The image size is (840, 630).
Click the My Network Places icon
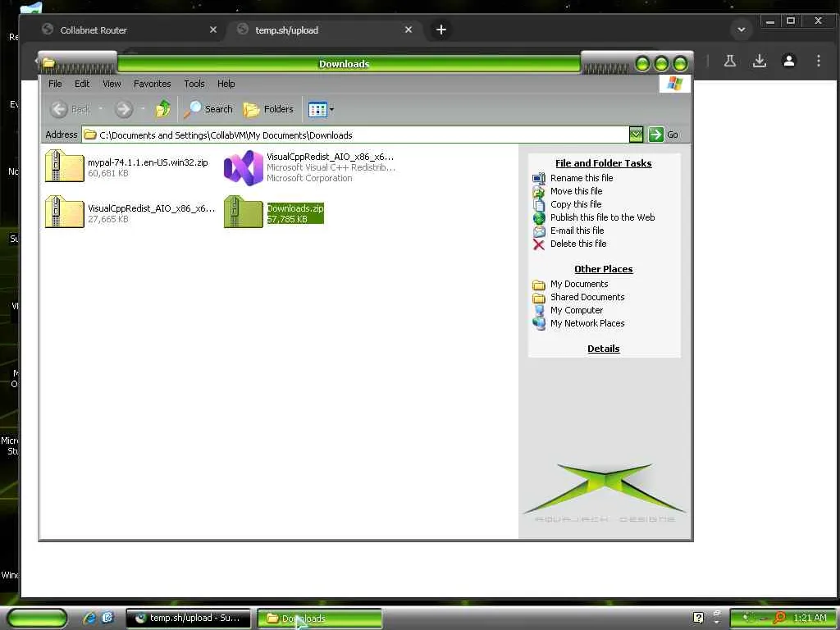539,323
